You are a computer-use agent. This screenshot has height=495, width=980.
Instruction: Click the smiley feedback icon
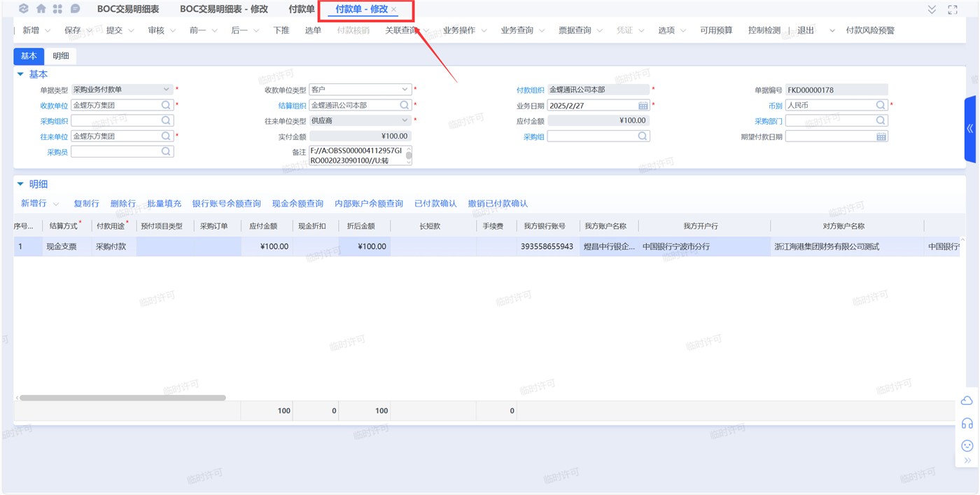click(x=967, y=445)
